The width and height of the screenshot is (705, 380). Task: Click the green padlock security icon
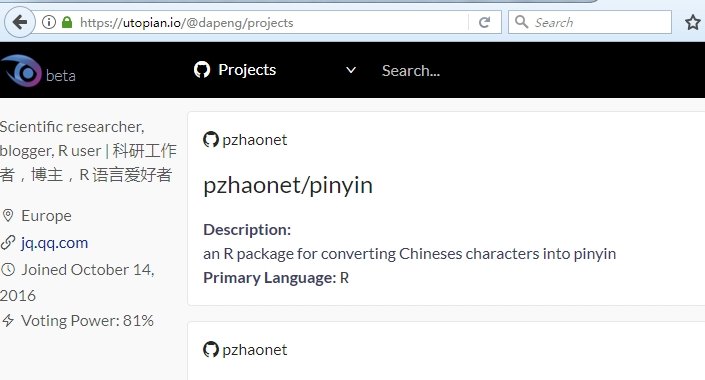coord(67,22)
